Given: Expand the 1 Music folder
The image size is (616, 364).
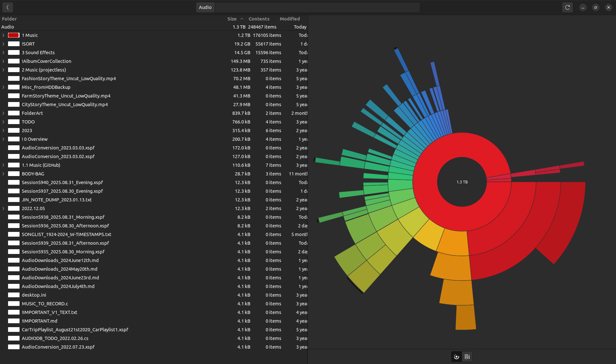Looking at the screenshot, I should (x=3, y=35).
